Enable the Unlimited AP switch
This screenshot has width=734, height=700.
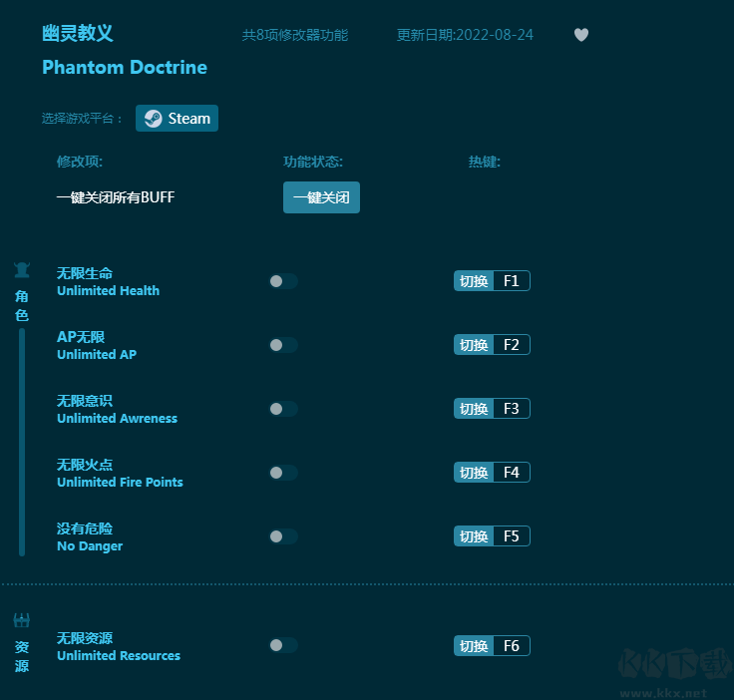pos(283,345)
